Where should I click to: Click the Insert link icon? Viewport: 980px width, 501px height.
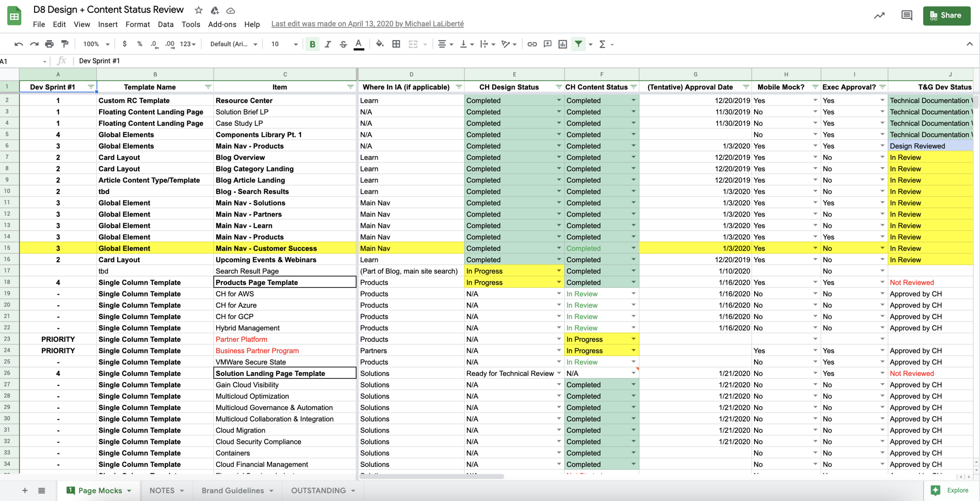[x=532, y=44]
